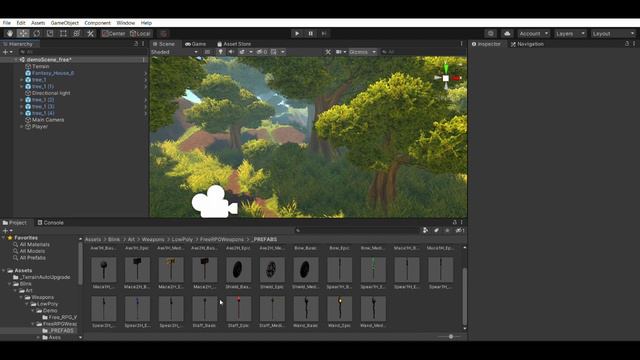Select the Move tool
This screenshot has height=360, width=640.
tap(23, 33)
